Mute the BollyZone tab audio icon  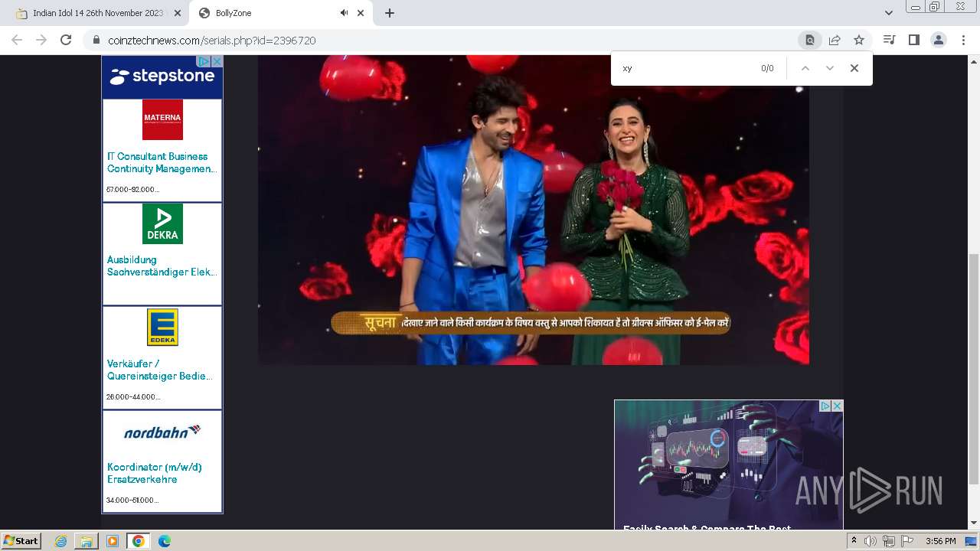(x=344, y=13)
